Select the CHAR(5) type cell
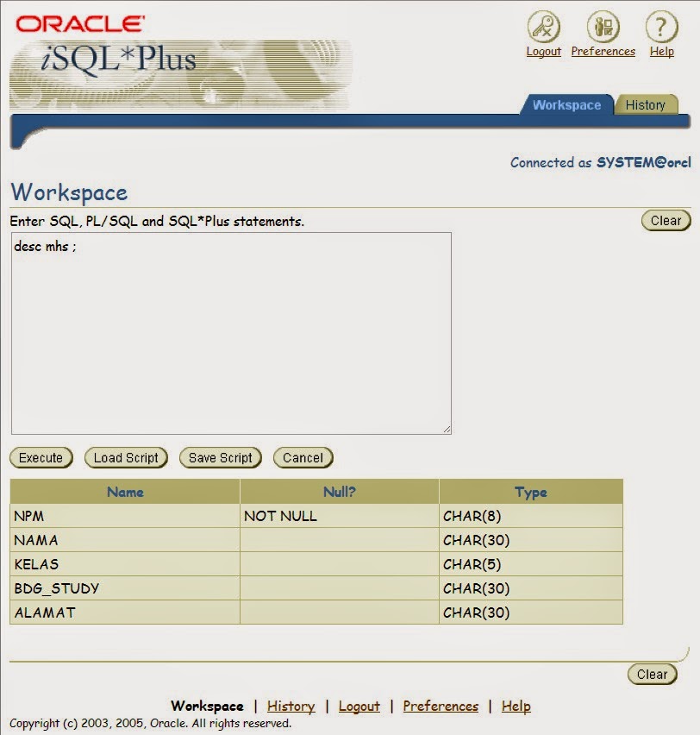Image resolution: width=700 pixels, height=735 pixels. click(x=531, y=564)
